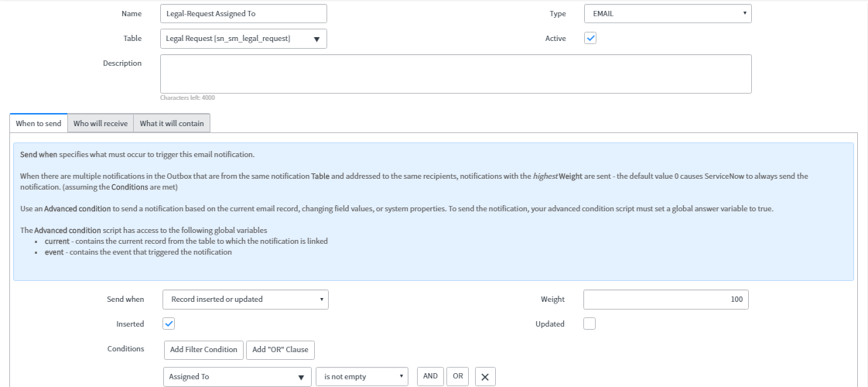Open the Type EMAIL dropdown

tap(667, 14)
